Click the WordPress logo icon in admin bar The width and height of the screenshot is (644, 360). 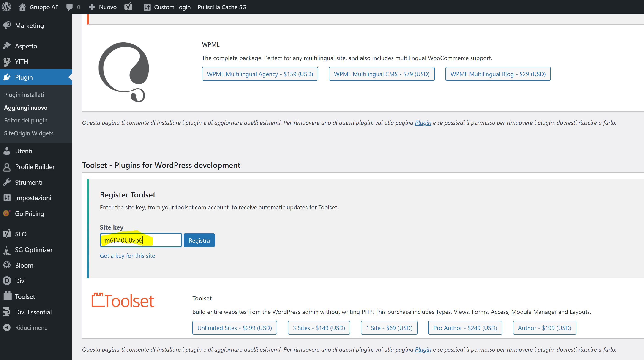pyautogui.click(x=6, y=7)
